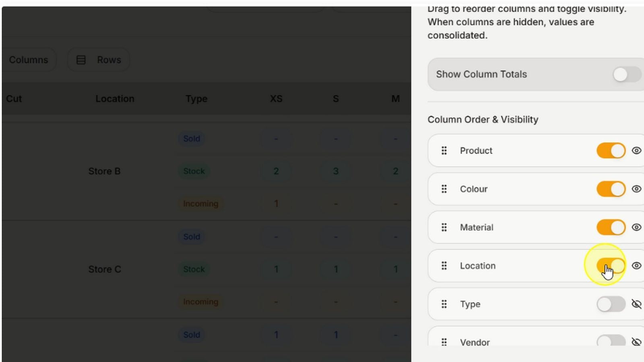The width and height of the screenshot is (644, 362).
Task: Grab the Vendor row drag handle
Action: pyautogui.click(x=444, y=342)
